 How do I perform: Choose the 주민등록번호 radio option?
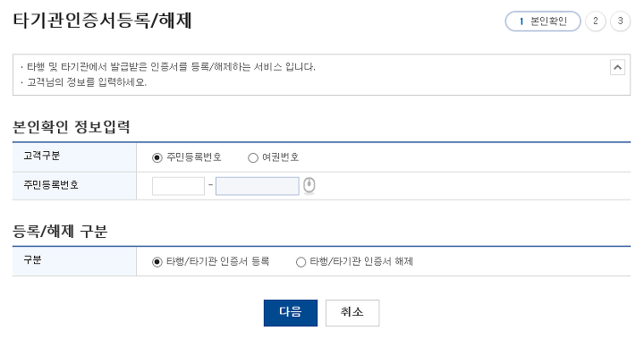click(157, 157)
